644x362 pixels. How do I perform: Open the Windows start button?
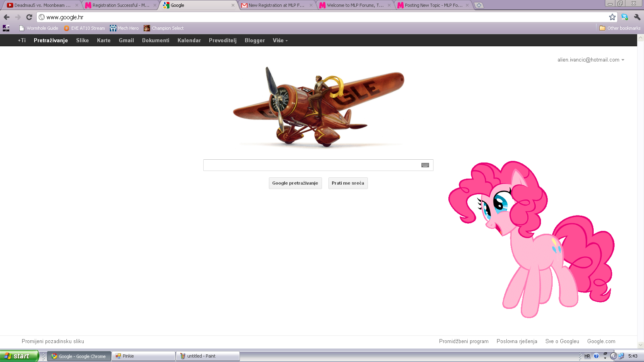[x=19, y=356]
